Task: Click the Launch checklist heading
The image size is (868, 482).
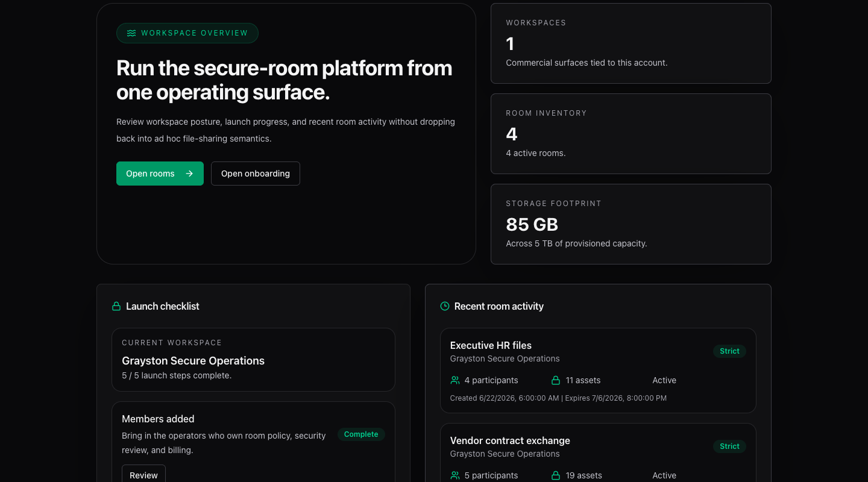Action: pyautogui.click(x=163, y=306)
